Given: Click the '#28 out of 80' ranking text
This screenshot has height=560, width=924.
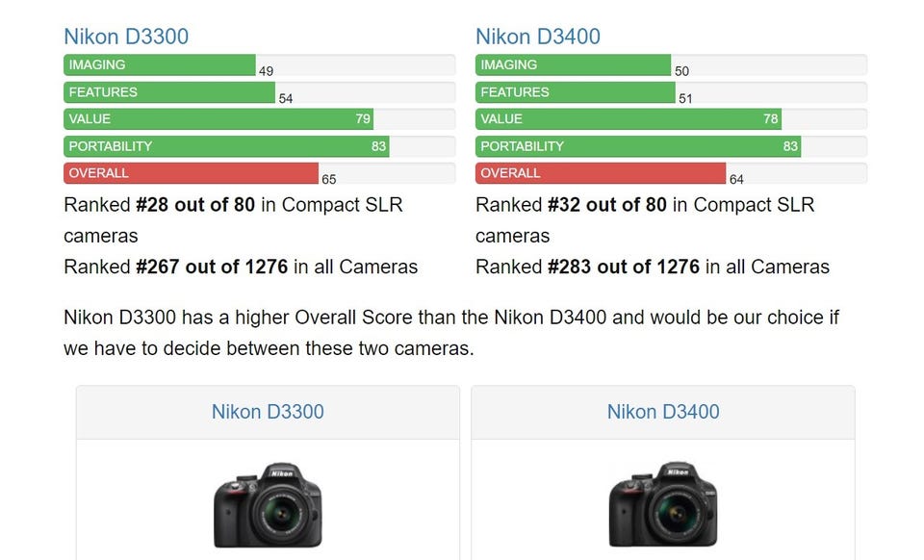Looking at the screenshot, I should (195, 205).
